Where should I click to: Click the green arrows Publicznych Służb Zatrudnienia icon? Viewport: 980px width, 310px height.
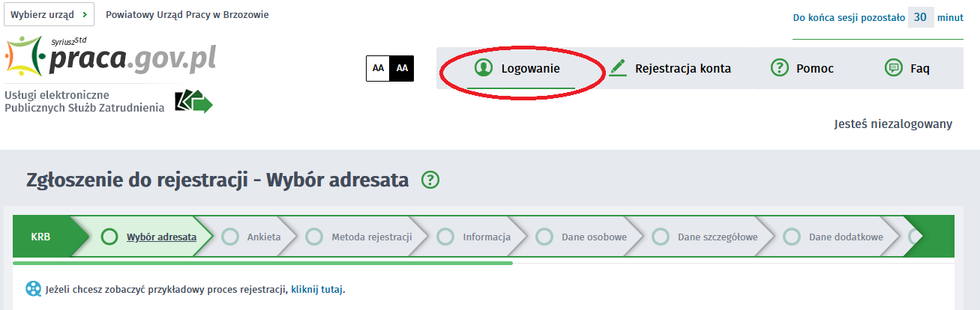(x=193, y=102)
